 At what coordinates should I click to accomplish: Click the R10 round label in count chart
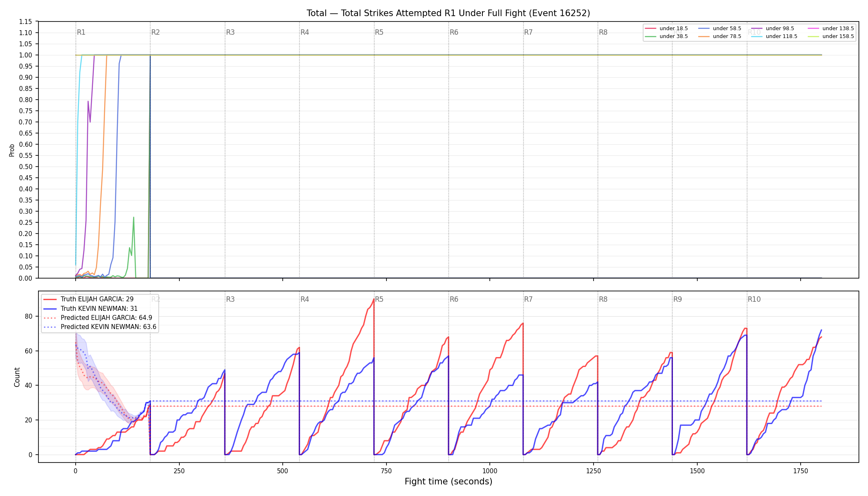tap(754, 299)
